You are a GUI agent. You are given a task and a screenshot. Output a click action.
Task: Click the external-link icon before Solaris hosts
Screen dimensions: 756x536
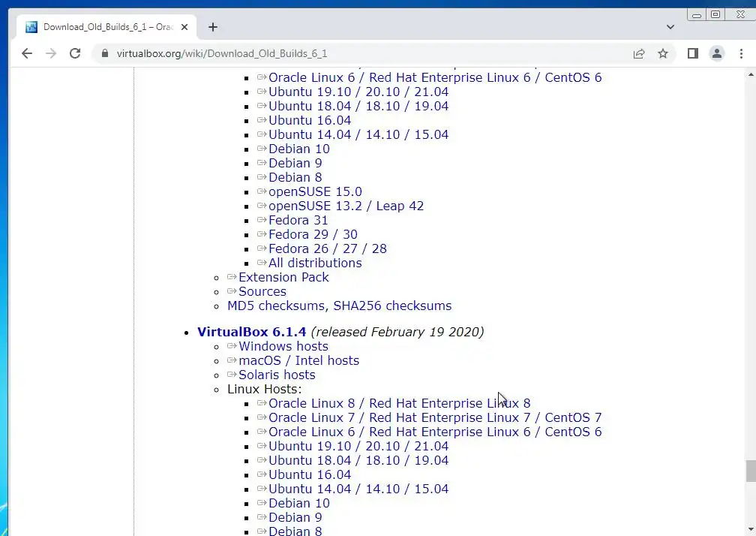(232, 374)
